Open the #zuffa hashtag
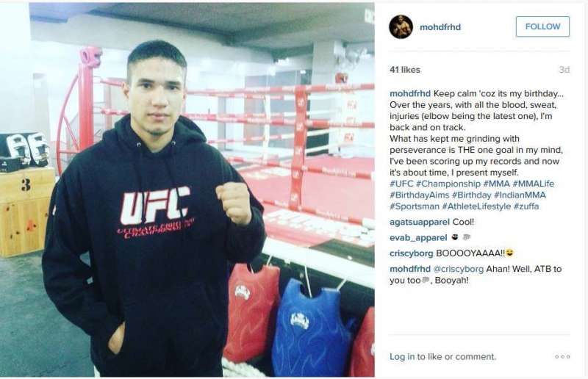Screen dimensions: 588x379 (x=526, y=206)
